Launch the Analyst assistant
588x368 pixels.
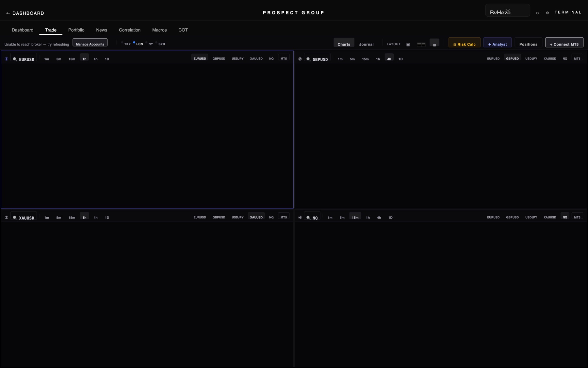[497, 43]
